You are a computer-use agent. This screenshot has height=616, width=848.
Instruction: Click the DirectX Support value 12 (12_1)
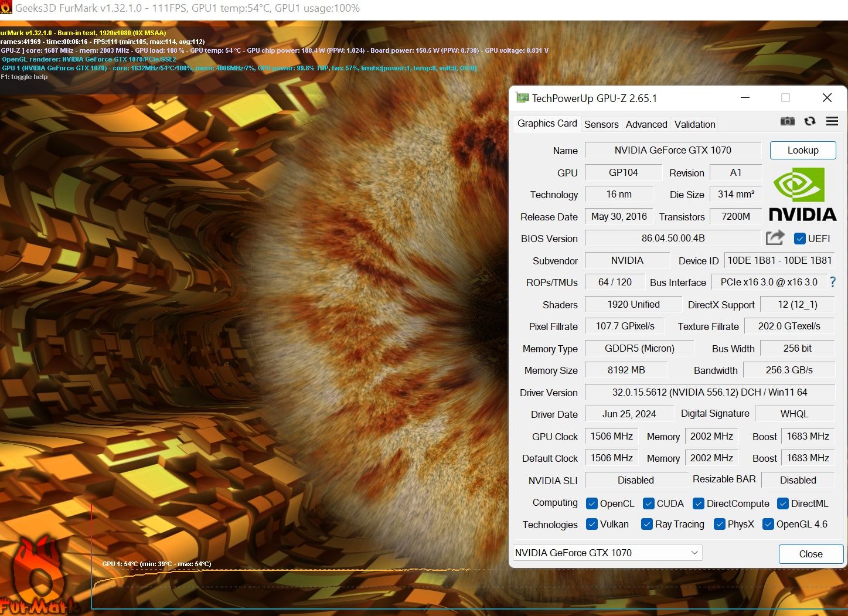(797, 304)
